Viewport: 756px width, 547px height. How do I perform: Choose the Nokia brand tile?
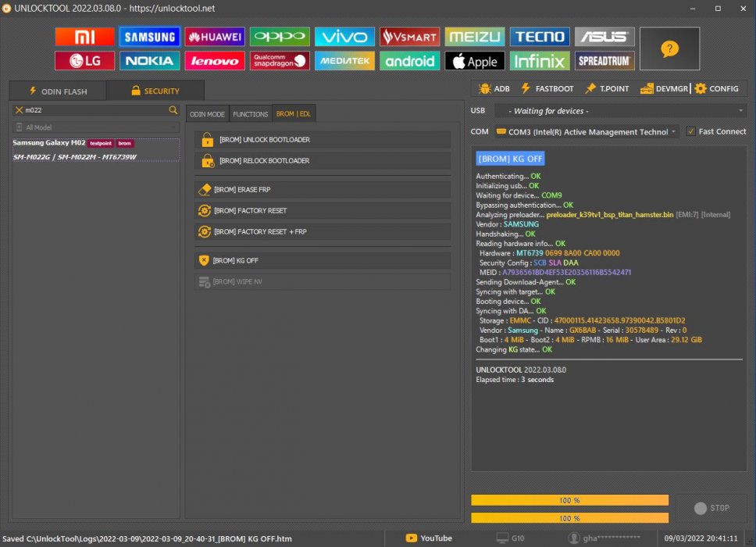[x=149, y=61]
